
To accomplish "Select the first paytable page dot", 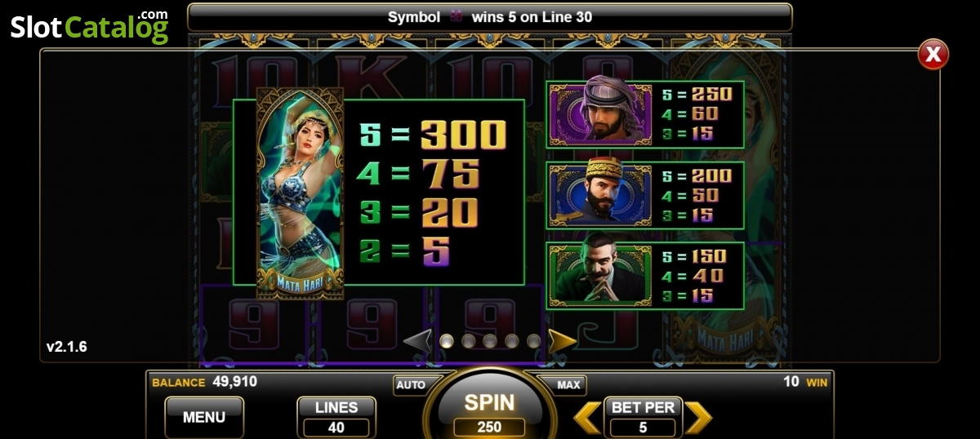I will tap(447, 341).
